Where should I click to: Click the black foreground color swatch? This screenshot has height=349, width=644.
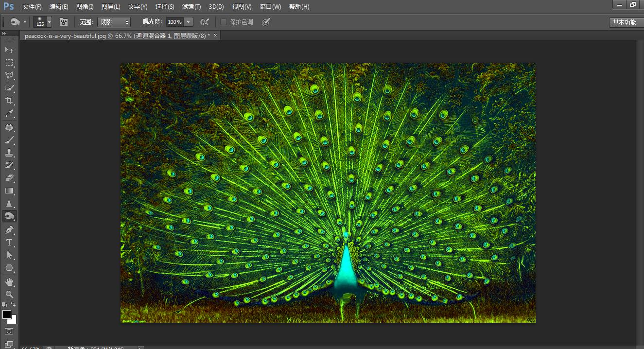(7, 314)
